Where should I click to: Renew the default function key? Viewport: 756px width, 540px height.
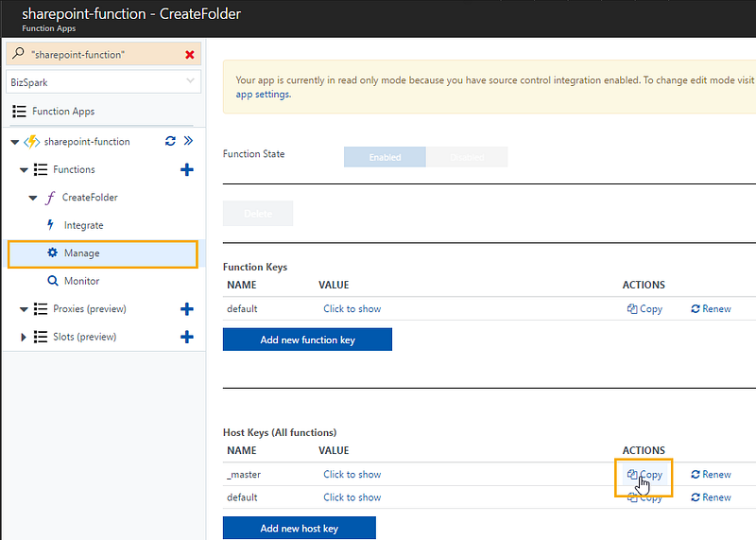pos(712,309)
